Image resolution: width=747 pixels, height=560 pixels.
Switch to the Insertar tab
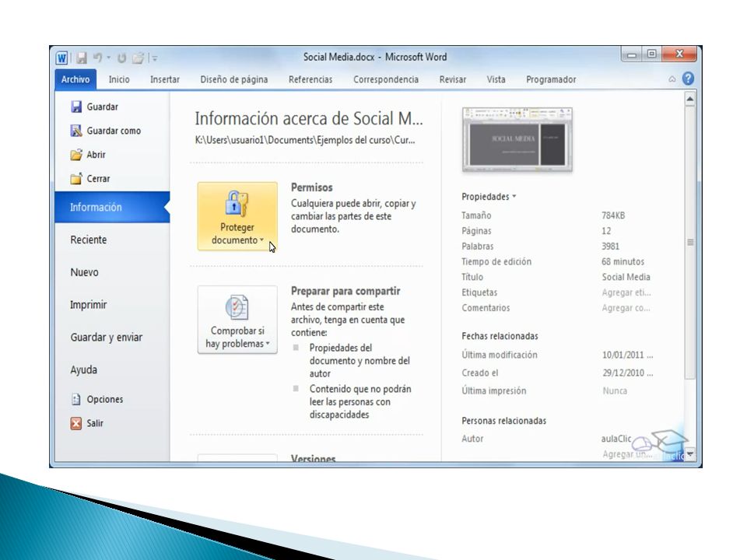point(165,79)
